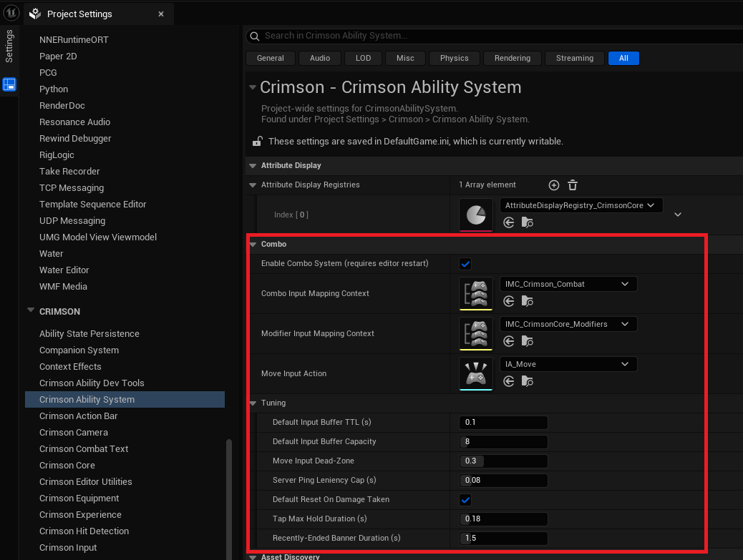Collapse the Crimson Ability System header
The image size is (743, 560).
[x=253, y=87]
